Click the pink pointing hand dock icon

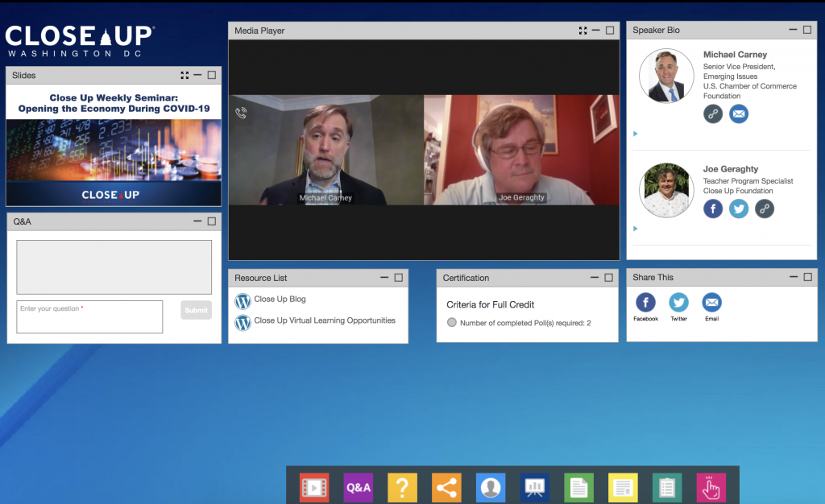tap(711, 487)
